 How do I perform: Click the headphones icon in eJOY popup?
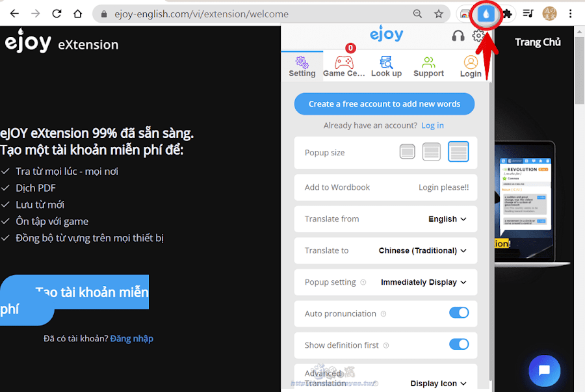click(458, 36)
